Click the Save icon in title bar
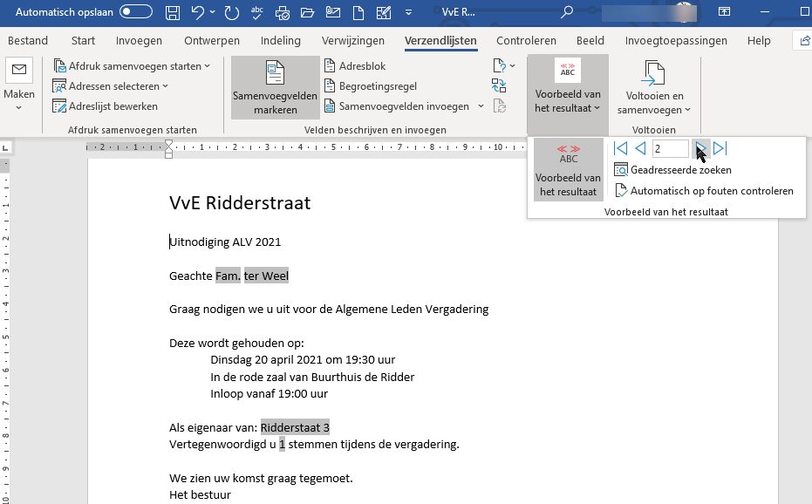 tap(173, 12)
